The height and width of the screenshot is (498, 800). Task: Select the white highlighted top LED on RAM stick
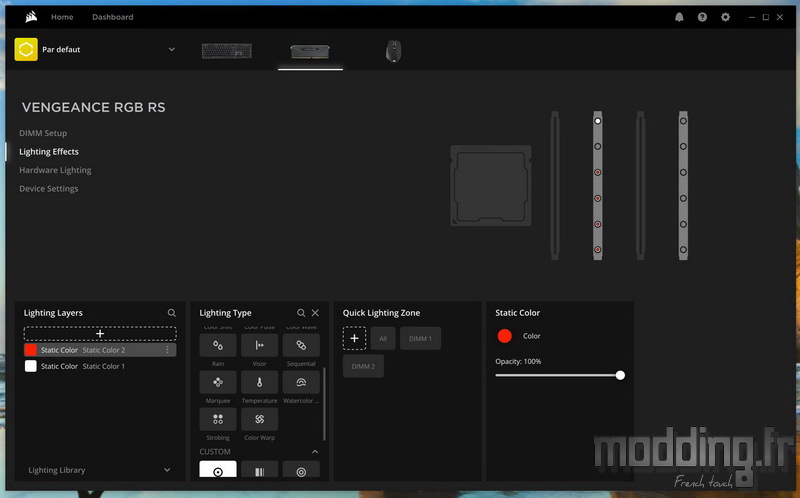pos(597,121)
